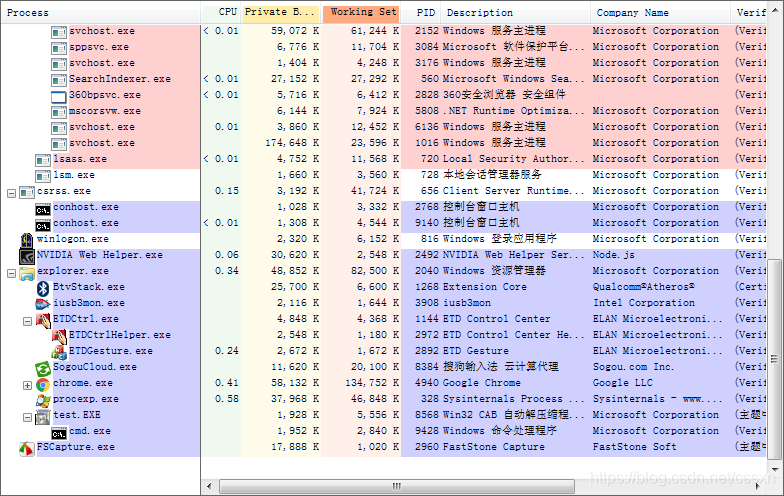Click the cmd.exe console icon

tap(59, 434)
